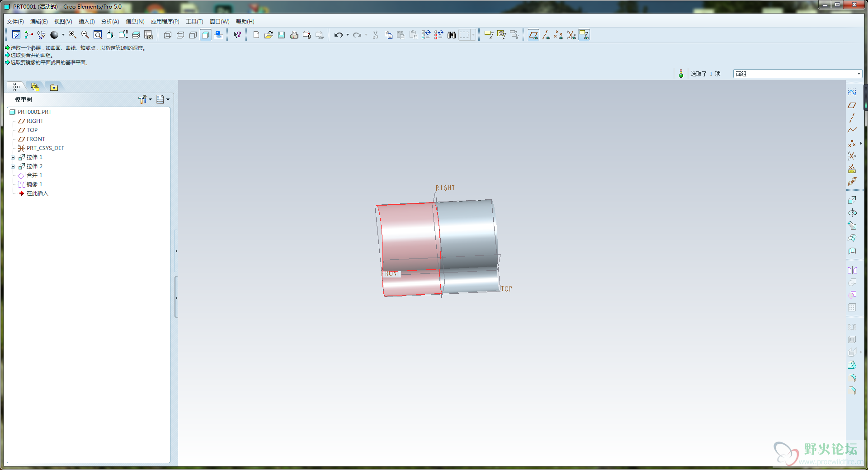Open model tree Settings dropdown
Screen dimensions: 868x470
tap(145, 99)
